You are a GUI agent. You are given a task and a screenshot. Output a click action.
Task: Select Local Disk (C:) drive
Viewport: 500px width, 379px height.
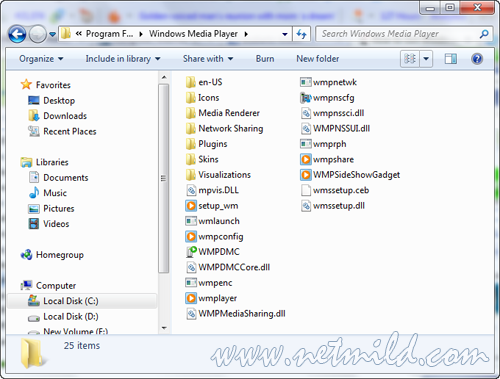82,301
